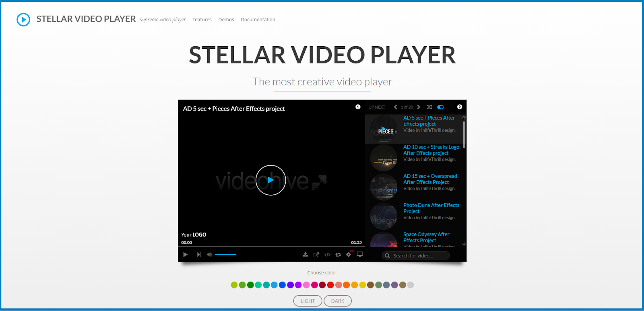Select the Photo Dune video thumbnail
Screen dimensions: 644x311
[x=384, y=216]
